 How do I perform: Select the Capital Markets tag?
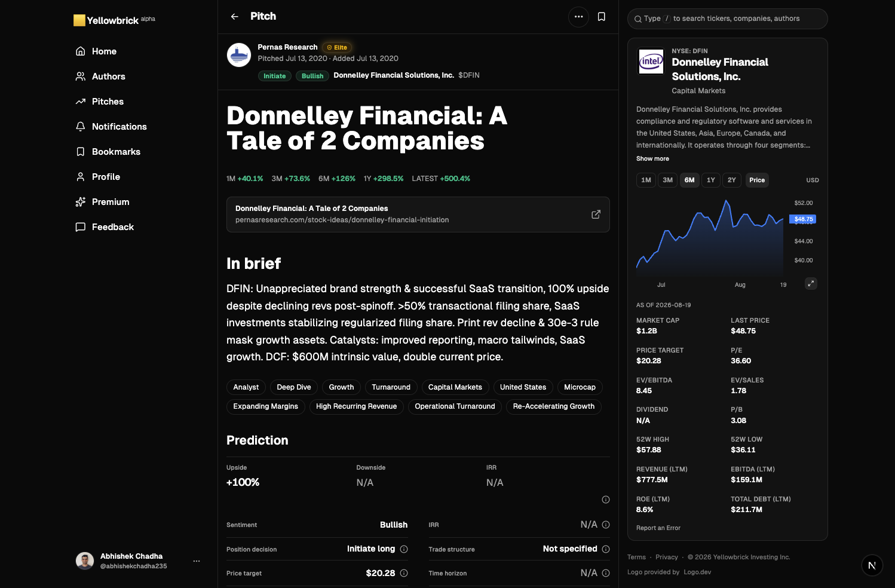[x=455, y=387]
